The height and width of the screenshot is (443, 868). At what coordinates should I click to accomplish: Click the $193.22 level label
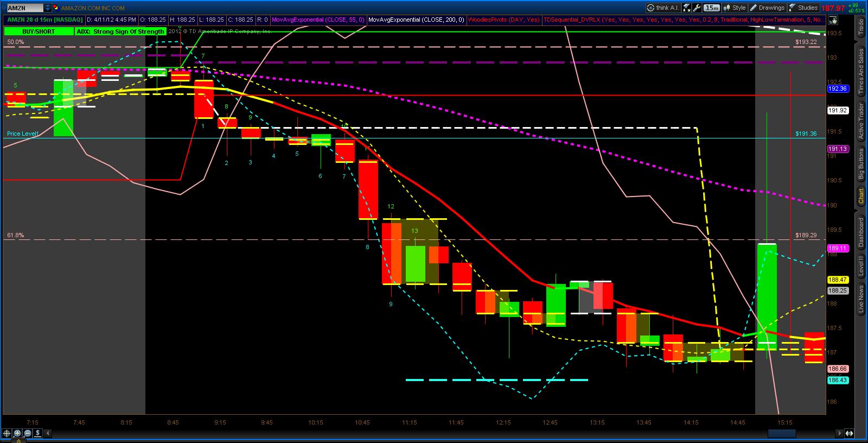[806, 42]
